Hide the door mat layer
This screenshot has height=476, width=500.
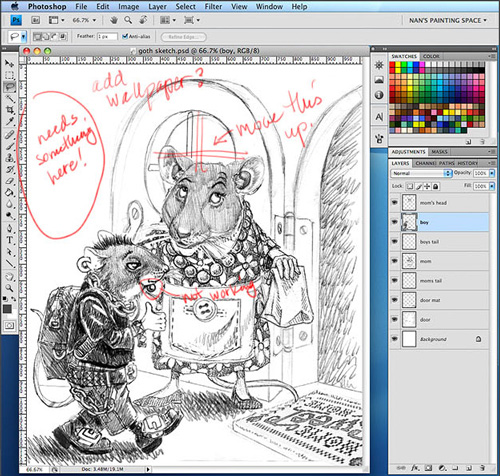(395, 300)
